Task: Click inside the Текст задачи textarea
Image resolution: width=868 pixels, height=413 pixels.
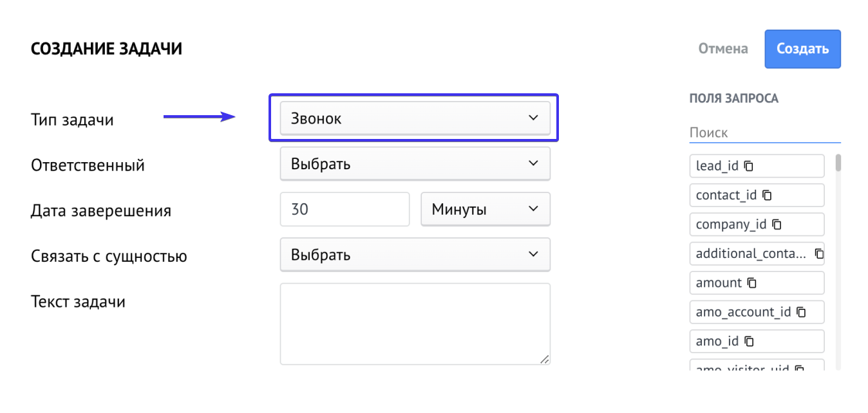Action: coord(415,324)
